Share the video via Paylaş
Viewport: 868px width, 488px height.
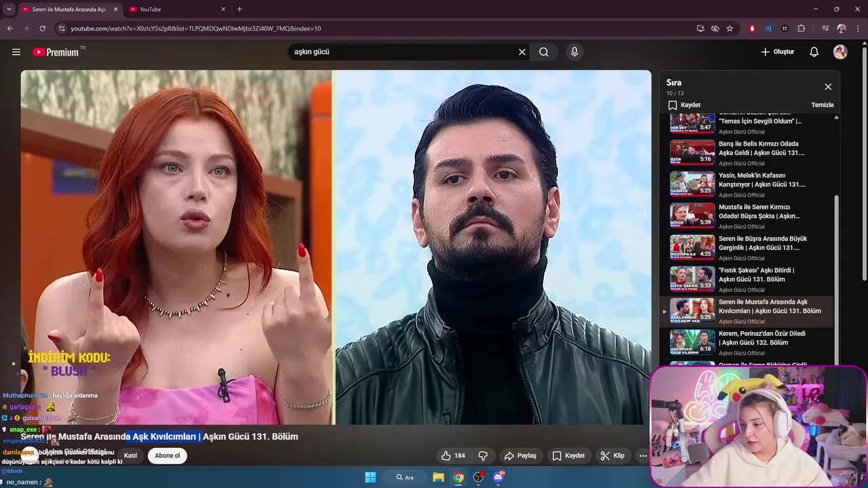[520, 456]
